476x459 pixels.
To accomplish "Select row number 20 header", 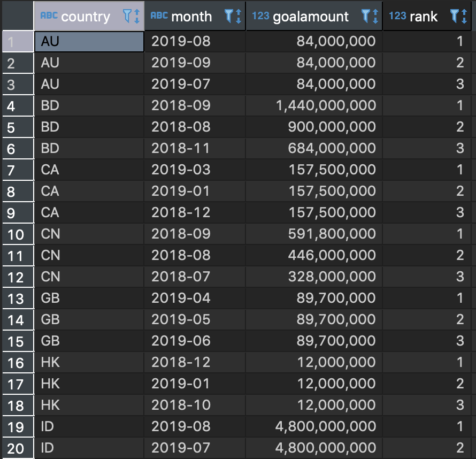I will point(18,448).
